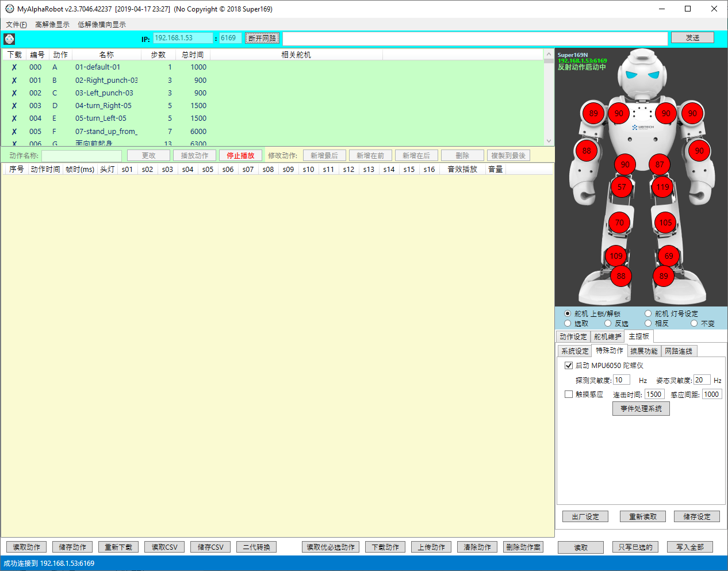Select servo 119 on the robot hip
The height and width of the screenshot is (571, 728).
662,187
